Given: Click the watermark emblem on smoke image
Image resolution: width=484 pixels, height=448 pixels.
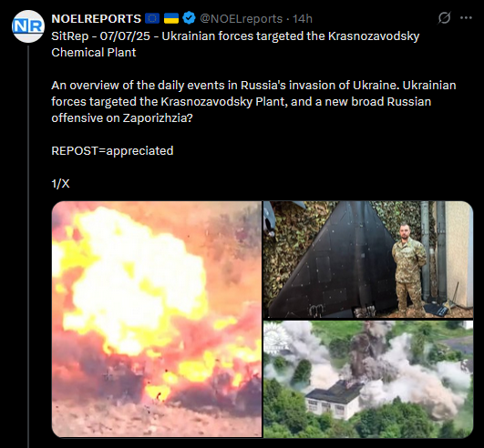Looking at the screenshot, I should [274, 337].
